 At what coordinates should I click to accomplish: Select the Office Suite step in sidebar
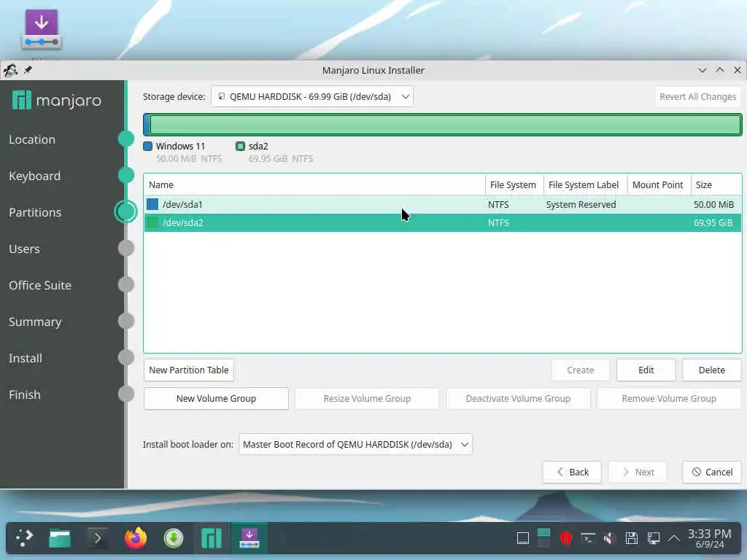tap(40, 285)
